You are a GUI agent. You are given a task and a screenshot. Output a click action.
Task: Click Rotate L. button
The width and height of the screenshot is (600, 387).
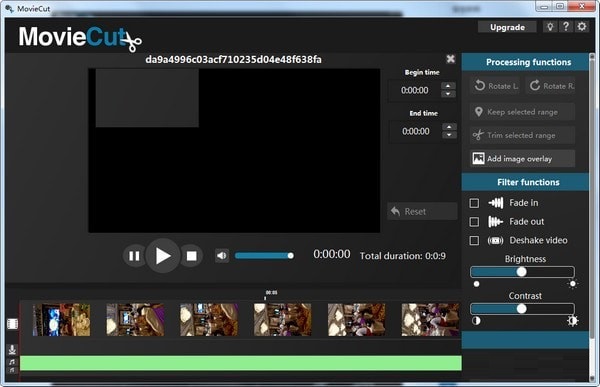click(x=496, y=86)
